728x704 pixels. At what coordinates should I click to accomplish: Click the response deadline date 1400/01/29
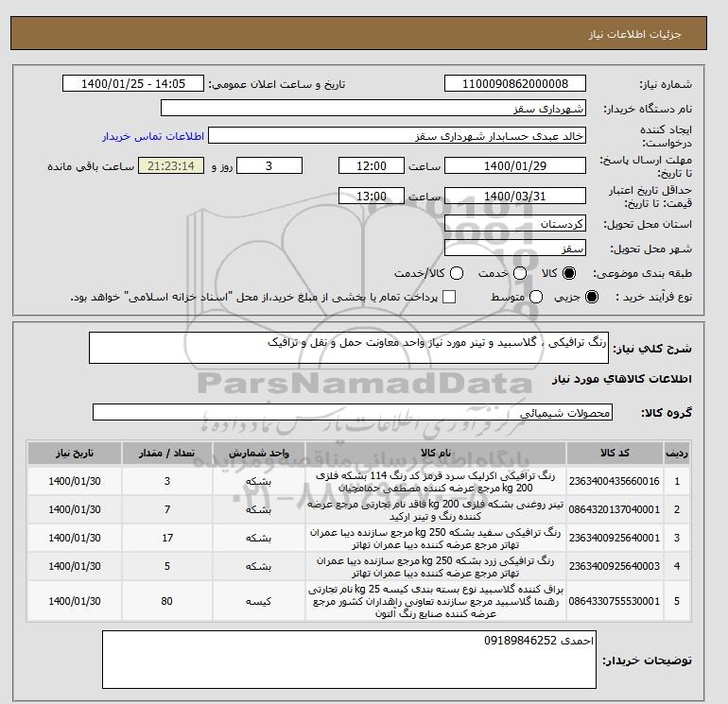[x=515, y=165]
